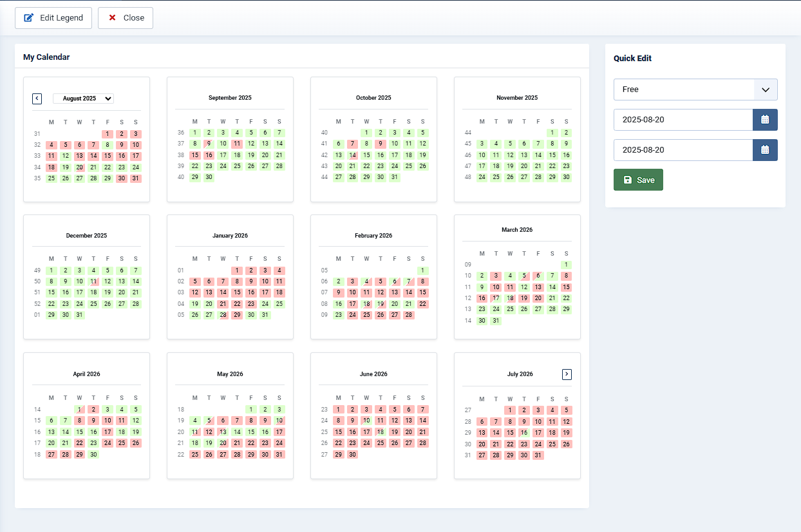This screenshot has width=801, height=532.
Task: Go to next month with right arrow
Action: point(567,374)
